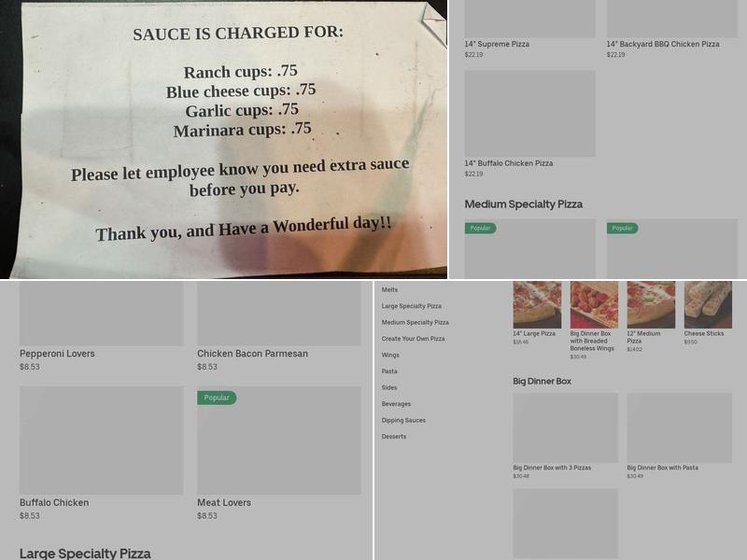Open Dipping Sauces category
The width and height of the screenshot is (747, 560).
(x=403, y=420)
